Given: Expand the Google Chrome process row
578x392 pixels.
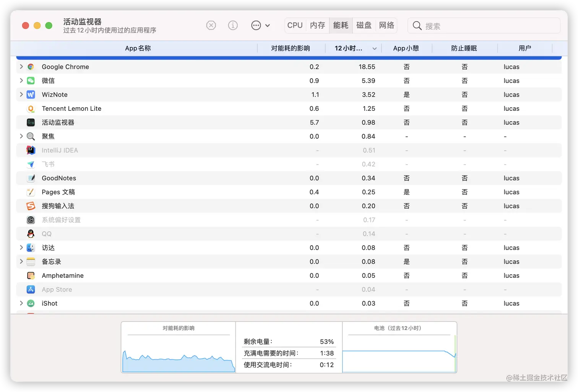Looking at the screenshot, I should click(x=21, y=66).
